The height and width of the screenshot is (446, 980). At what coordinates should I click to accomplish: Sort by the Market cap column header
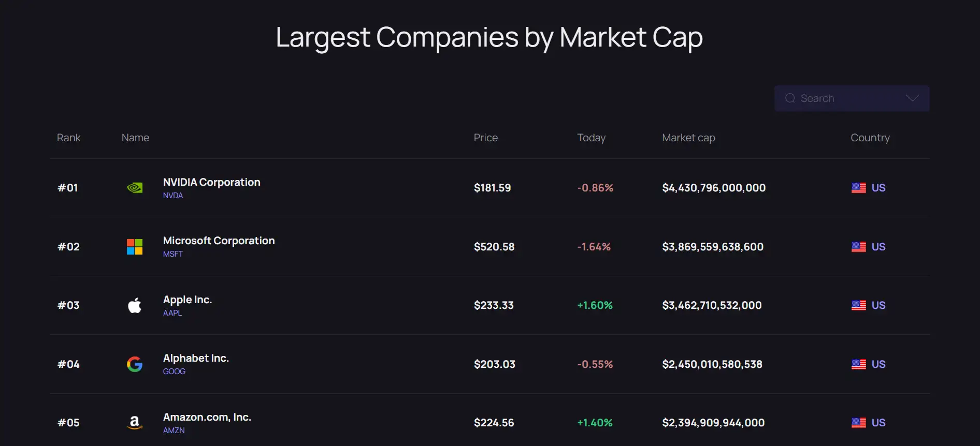click(x=688, y=138)
